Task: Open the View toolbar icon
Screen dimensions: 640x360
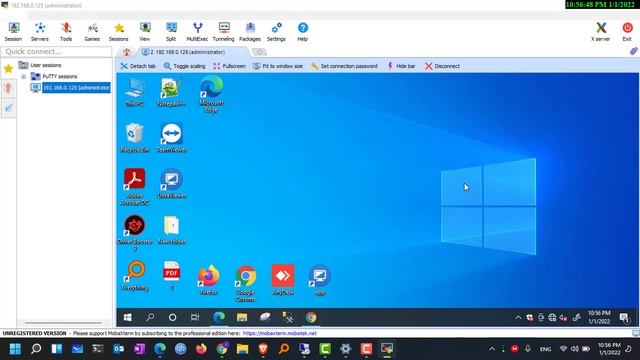Action: tap(145, 32)
